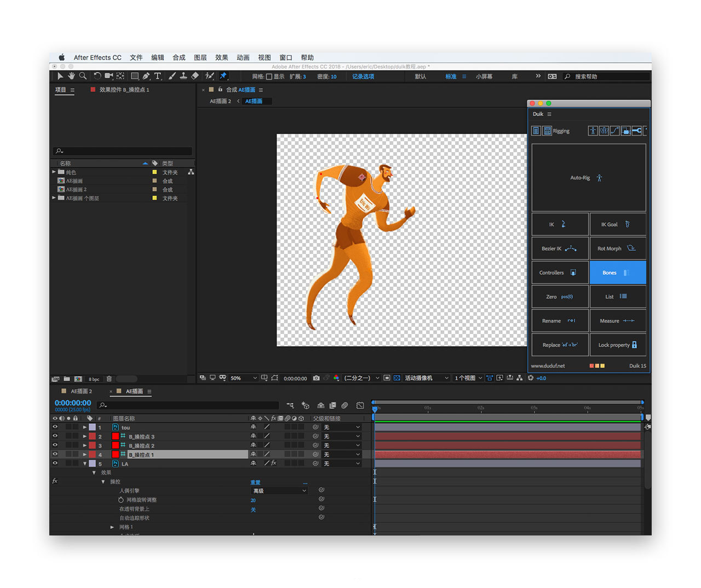Image resolution: width=701 pixels, height=588 pixels.
Task: Select the Type text tool
Action: point(158,76)
